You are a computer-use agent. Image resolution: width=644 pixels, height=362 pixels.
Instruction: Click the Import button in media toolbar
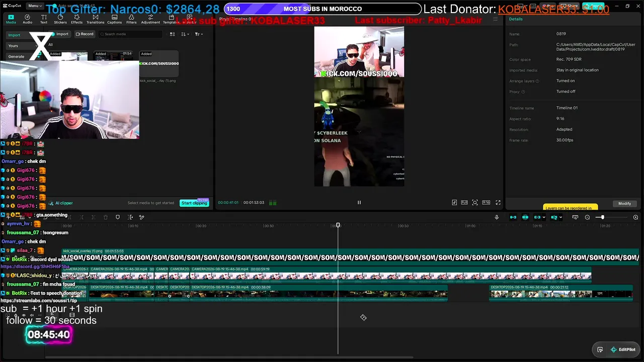(60, 34)
